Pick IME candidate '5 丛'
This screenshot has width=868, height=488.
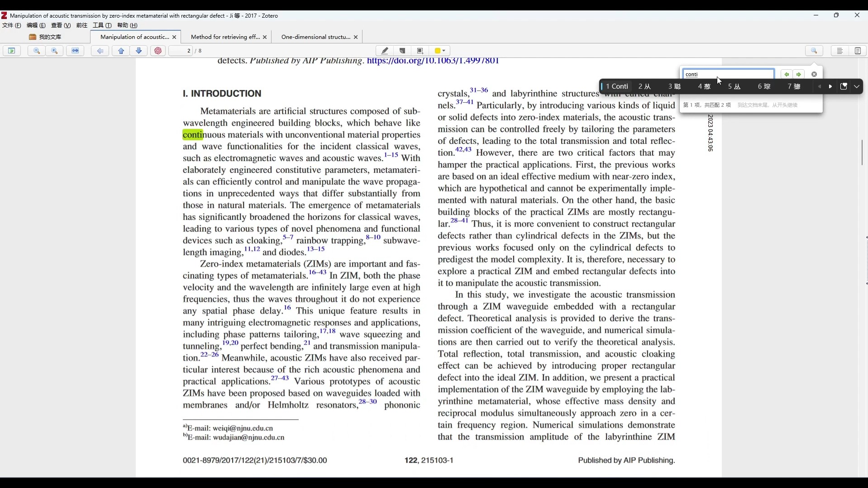pos(734,86)
